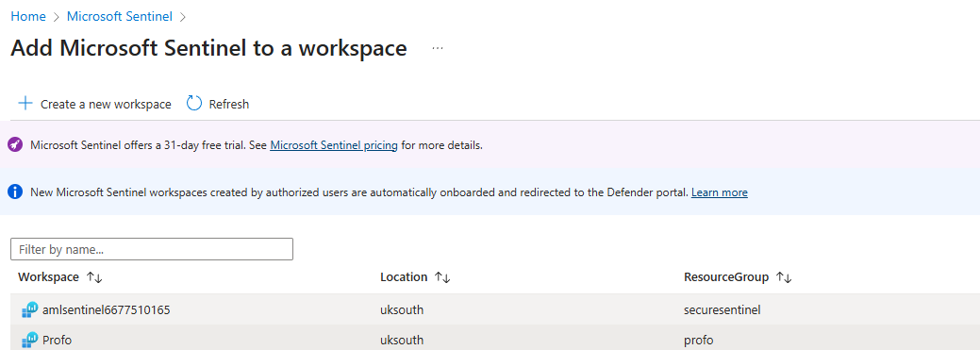Image resolution: width=980 pixels, height=350 pixels.
Task: Click the Refresh button label
Action: point(229,105)
